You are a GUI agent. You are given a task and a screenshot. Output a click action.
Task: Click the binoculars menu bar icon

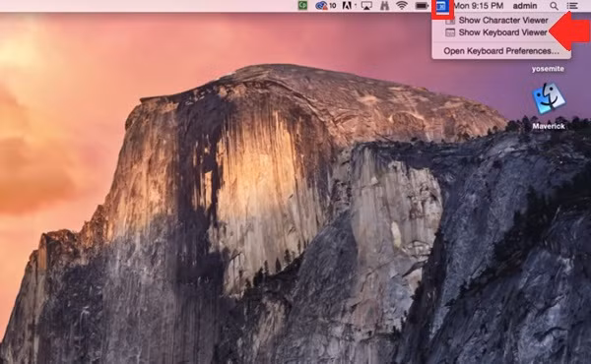click(384, 6)
